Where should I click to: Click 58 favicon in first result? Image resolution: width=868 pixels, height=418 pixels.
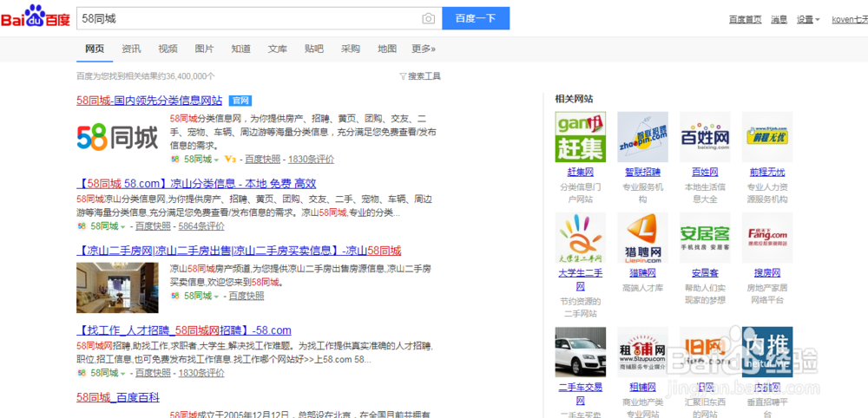[175, 160]
